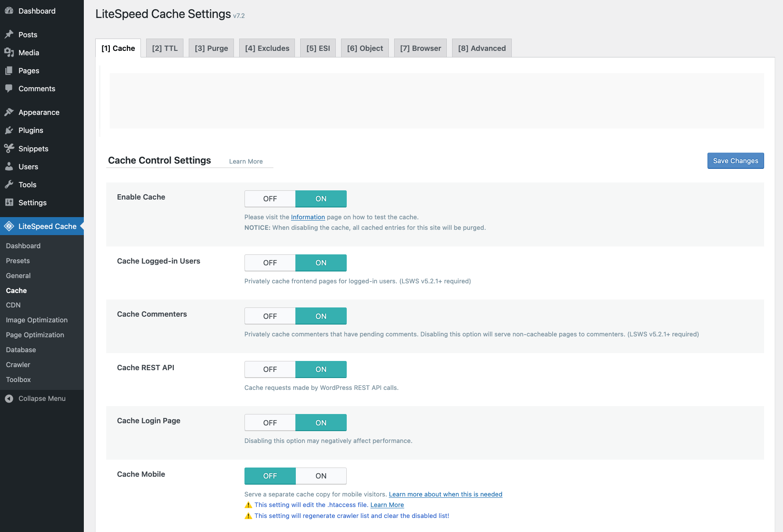The height and width of the screenshot is (532, 783).
Task: Click the LiteSpeed Cache diamond icon
Action: click(x=9, y=226)
